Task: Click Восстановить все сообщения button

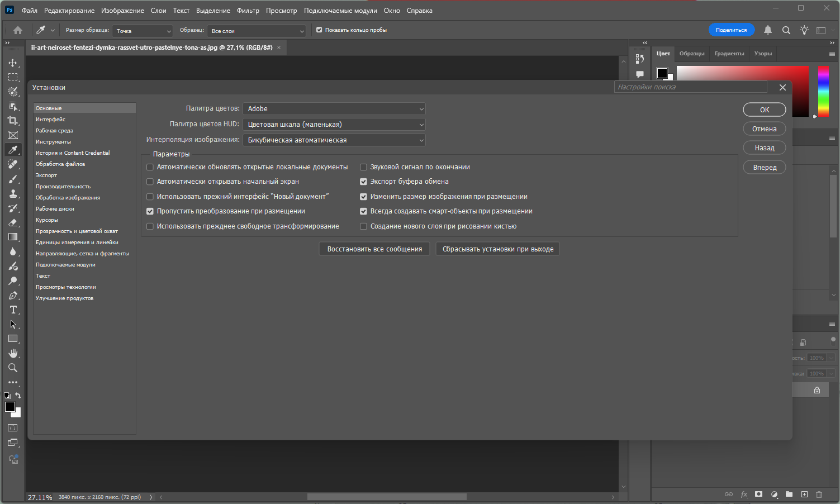Action: pyautogui.click(x=374, y=249)
